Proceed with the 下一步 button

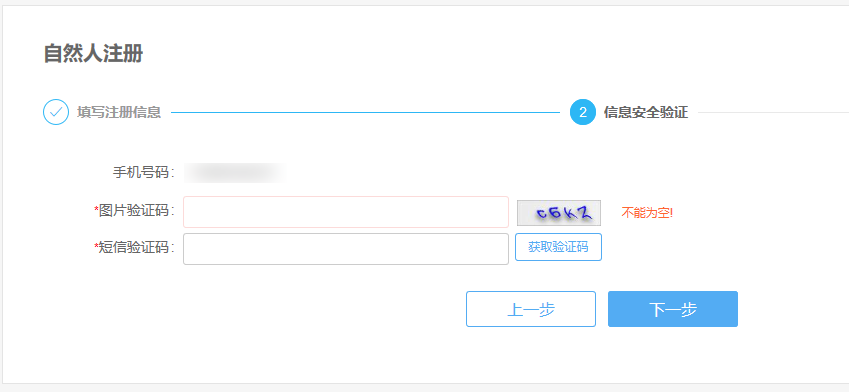[672, 309]
